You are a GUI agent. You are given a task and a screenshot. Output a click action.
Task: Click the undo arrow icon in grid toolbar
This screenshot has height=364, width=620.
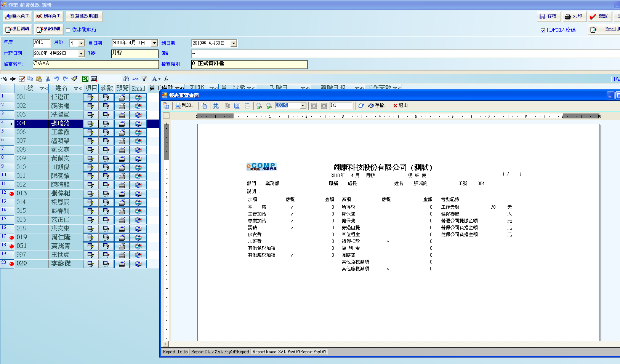pyautogui.click(x=56, y=79)
